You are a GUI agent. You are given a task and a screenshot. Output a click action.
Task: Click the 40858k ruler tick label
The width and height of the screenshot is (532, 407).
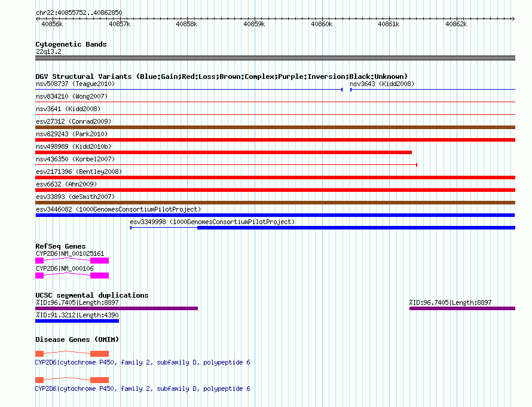click(186, 24)
